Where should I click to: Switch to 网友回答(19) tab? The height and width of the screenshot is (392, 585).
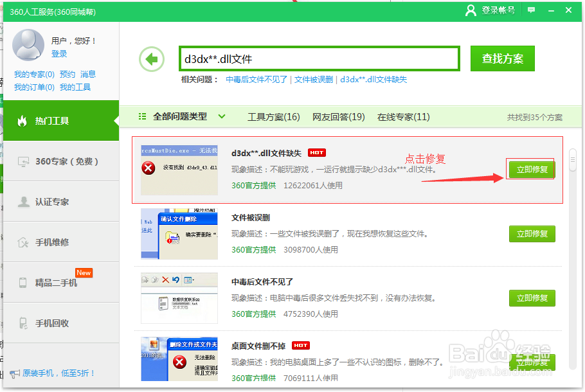pos(338,117)
